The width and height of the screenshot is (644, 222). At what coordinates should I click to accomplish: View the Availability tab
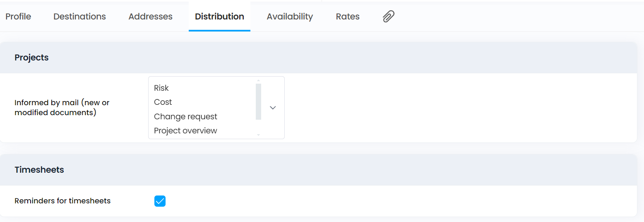click(290, 17)
